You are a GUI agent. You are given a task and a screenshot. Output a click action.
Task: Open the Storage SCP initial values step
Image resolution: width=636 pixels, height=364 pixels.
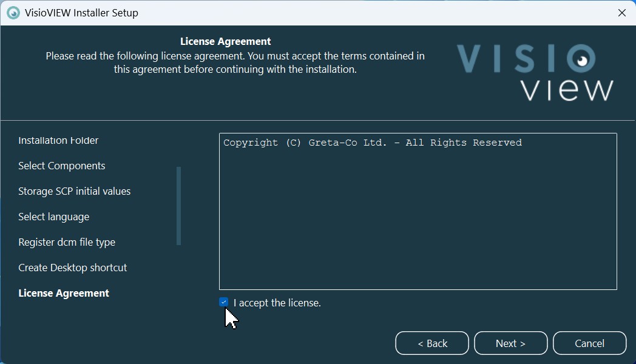click(x=75, y=192)
